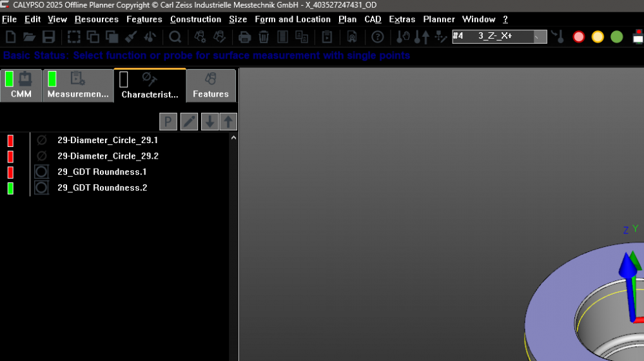This screenshot has width=644, height=361.
Task: Open the ? help menu
Action: click(505, 19)
